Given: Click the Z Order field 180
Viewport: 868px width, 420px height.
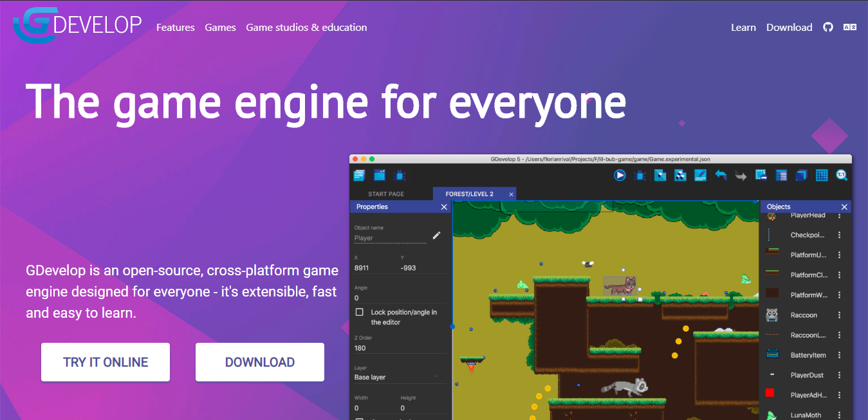Looking at the screenshot, I should (399, 348).
